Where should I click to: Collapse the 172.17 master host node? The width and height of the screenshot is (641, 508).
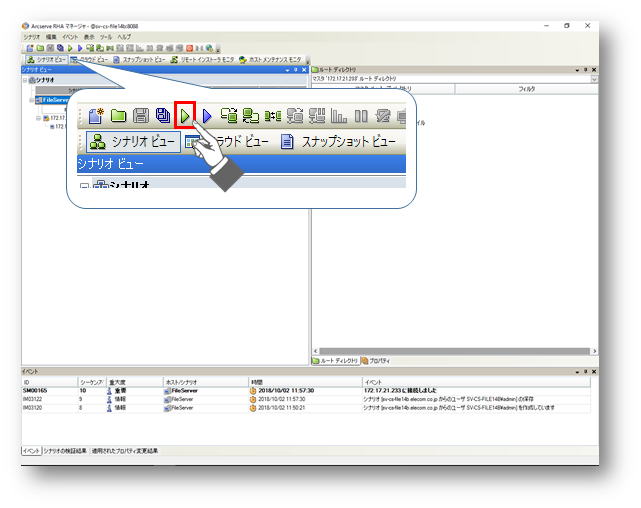(39, 118)
